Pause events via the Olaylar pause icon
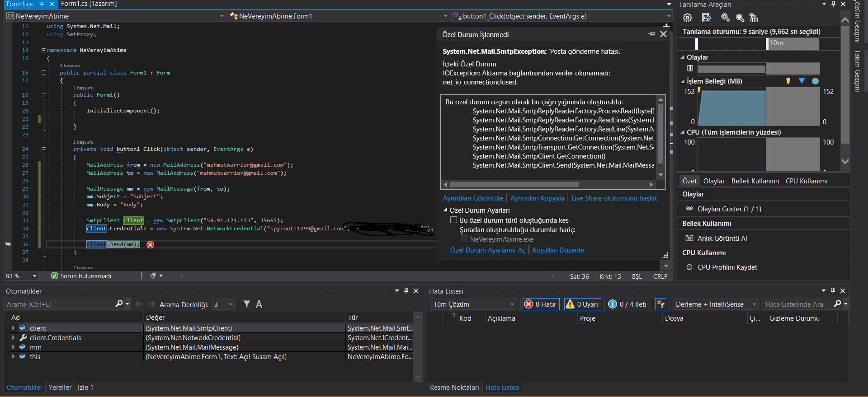Viewport: 868px width, 397px height. [x=690, y=68]
